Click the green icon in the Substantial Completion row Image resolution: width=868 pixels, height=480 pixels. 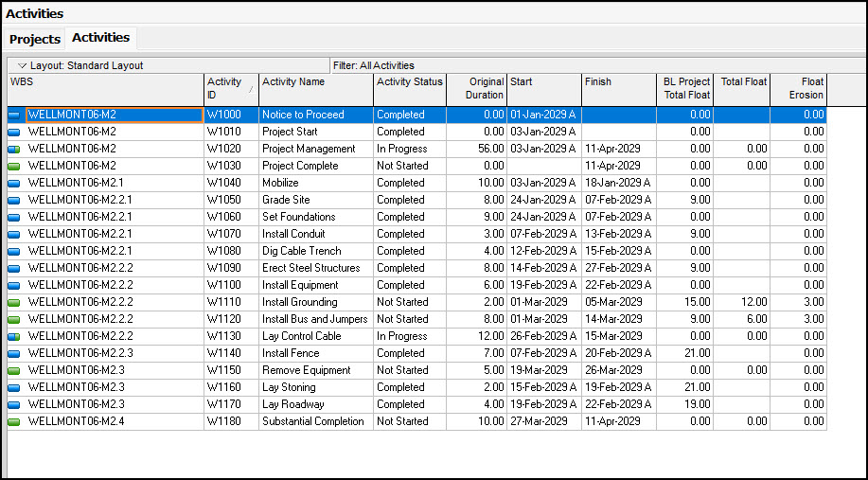tap(14, 422)
